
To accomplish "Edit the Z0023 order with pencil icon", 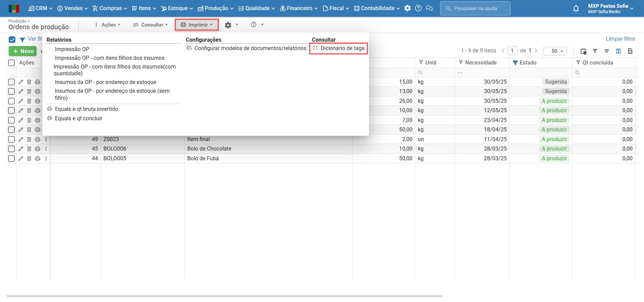I will coord(21,139).
